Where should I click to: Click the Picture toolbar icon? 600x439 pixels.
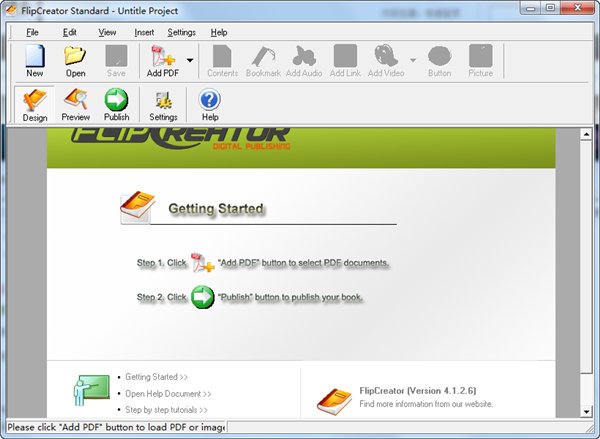tap(481, 60)
